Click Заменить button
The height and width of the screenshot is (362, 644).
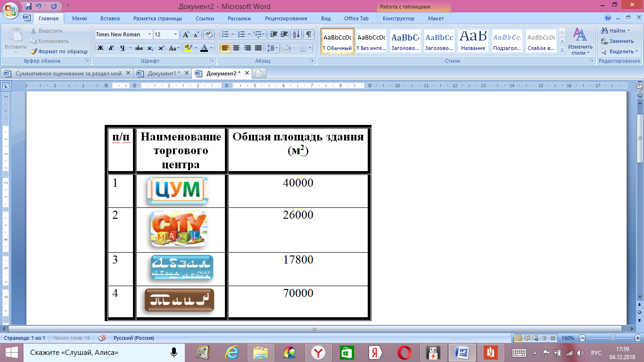tap(617, 41)
